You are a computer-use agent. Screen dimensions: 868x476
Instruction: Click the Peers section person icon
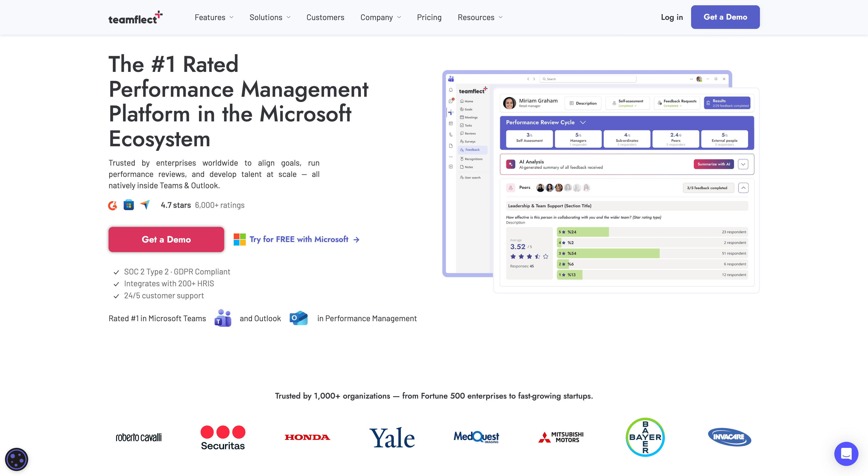[x=510, y=188]
